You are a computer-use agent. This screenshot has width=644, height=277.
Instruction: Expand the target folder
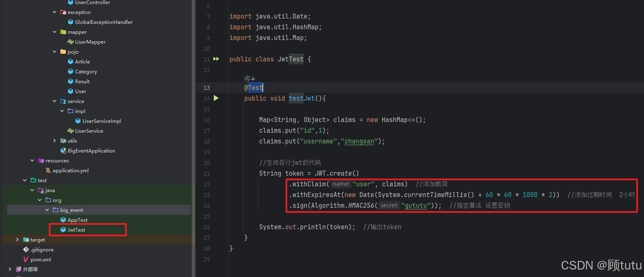pos(17,239)
